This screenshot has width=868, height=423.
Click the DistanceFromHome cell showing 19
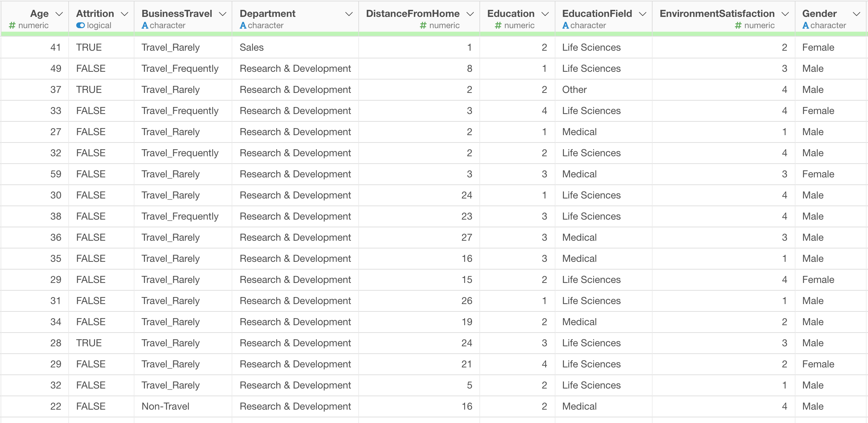[419, 322]
